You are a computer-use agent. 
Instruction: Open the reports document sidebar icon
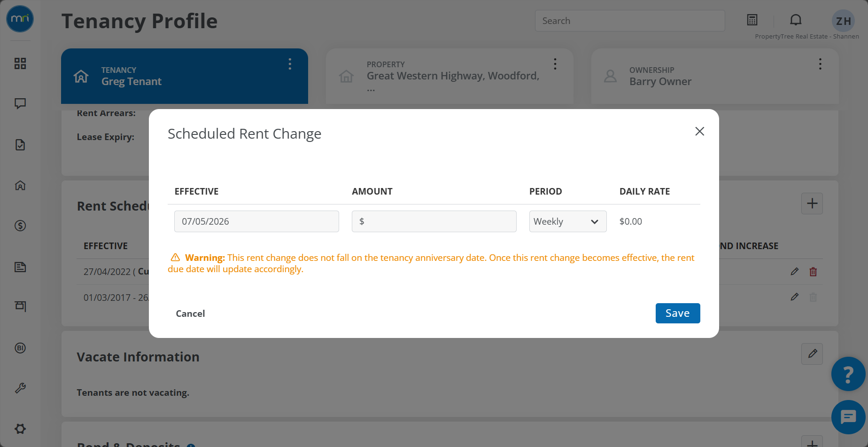(x=20, y=267)
